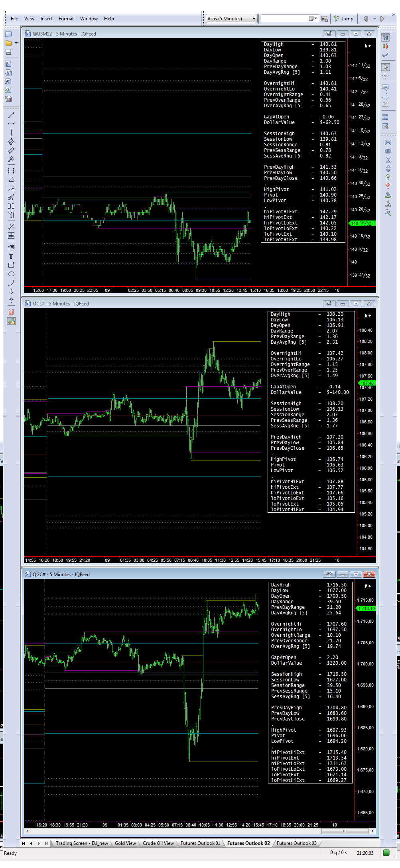Screen dimensions: 400x868
Task: Select the Fibonacci arcs tool
Action: pos(11,197)
